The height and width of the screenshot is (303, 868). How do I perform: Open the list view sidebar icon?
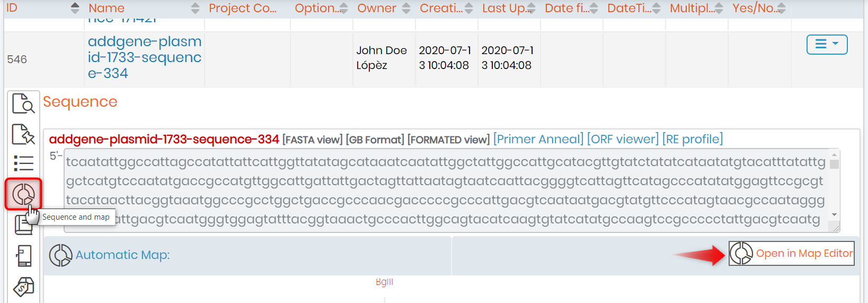click(23, 163)
